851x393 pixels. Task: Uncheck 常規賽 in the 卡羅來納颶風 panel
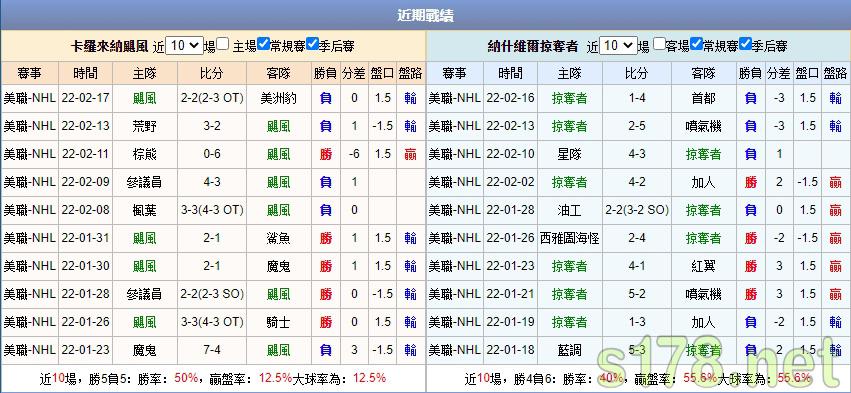coord(264,44)
